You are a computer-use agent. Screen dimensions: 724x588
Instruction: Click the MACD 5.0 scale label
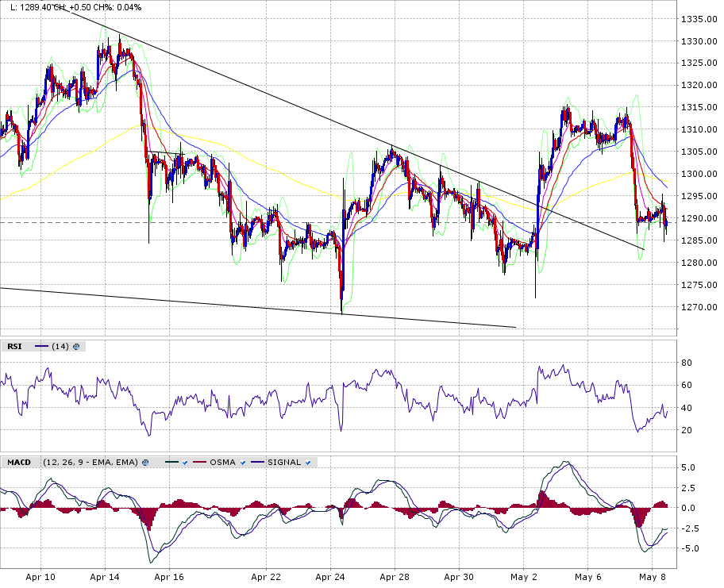tap(688, 468)
